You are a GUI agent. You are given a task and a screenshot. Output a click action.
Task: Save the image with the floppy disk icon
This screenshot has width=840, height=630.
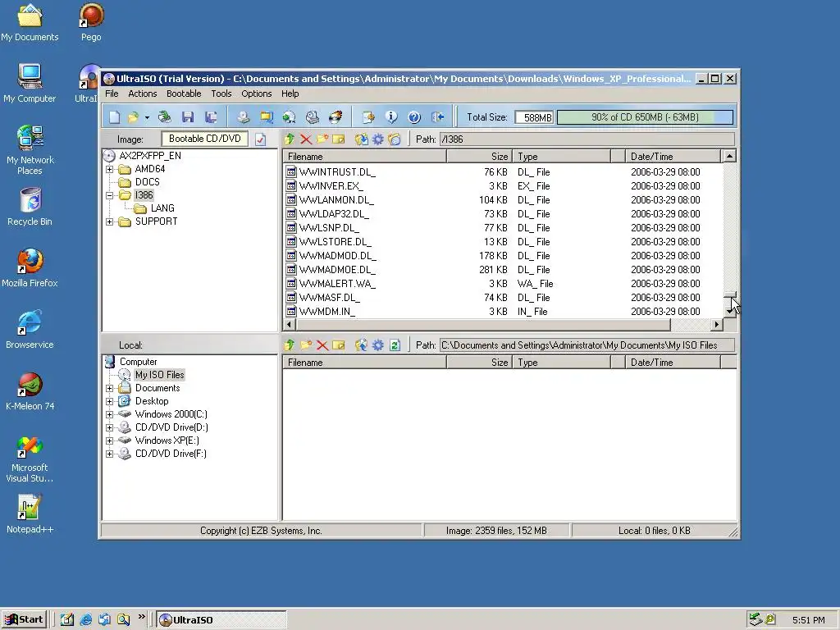click(188, 116)
